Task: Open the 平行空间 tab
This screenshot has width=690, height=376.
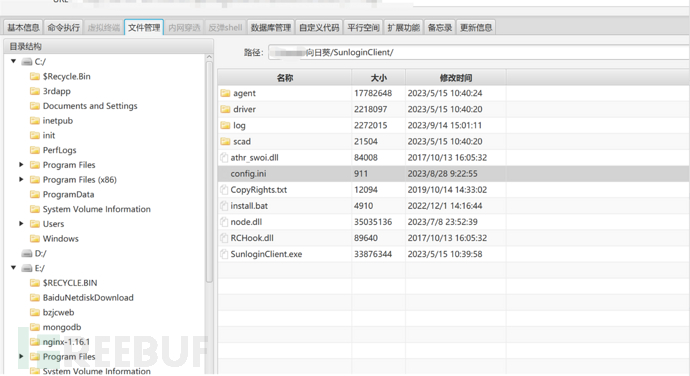Action: click(x=363, y=27)
